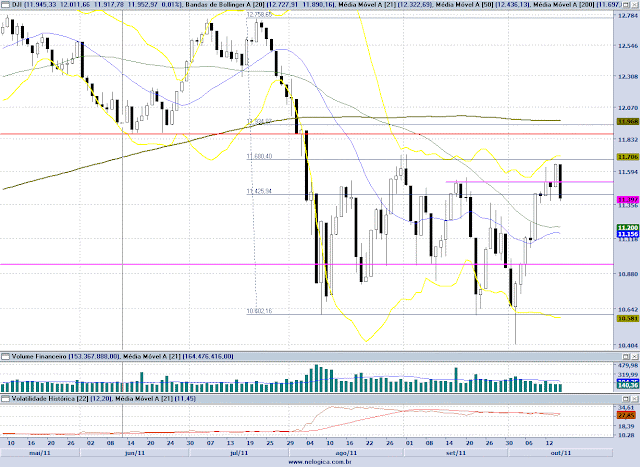The image size is (640, 467).
Task: Click the 479,98 volume axis label
Action: (x=628, y=365)
